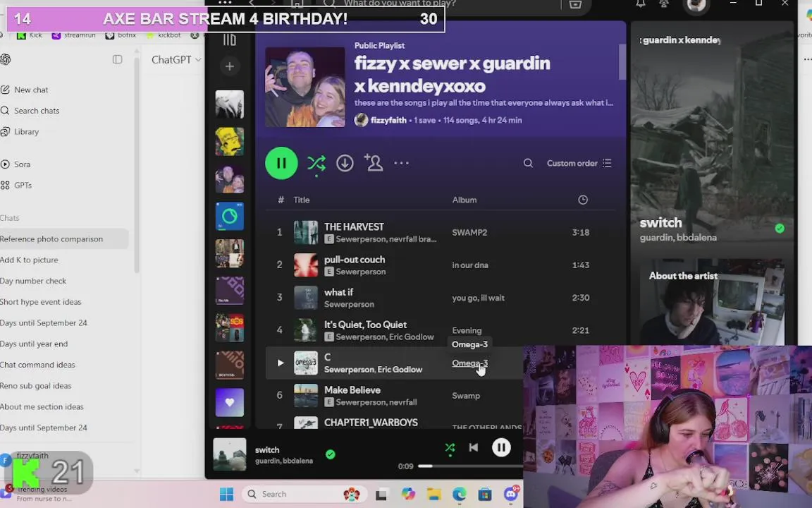
Task: Open first sidebar playlist thumbnail
Action: [229, 104]
